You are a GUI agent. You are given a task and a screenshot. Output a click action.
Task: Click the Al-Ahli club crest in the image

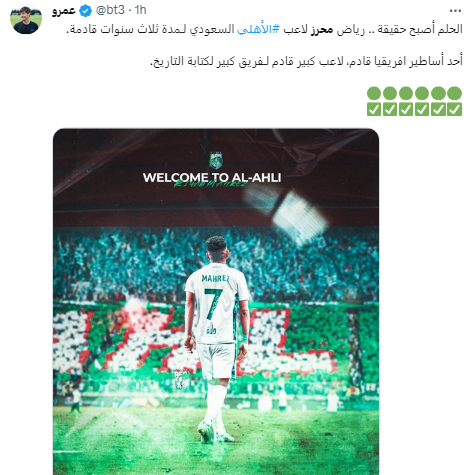tap(216, 161)
